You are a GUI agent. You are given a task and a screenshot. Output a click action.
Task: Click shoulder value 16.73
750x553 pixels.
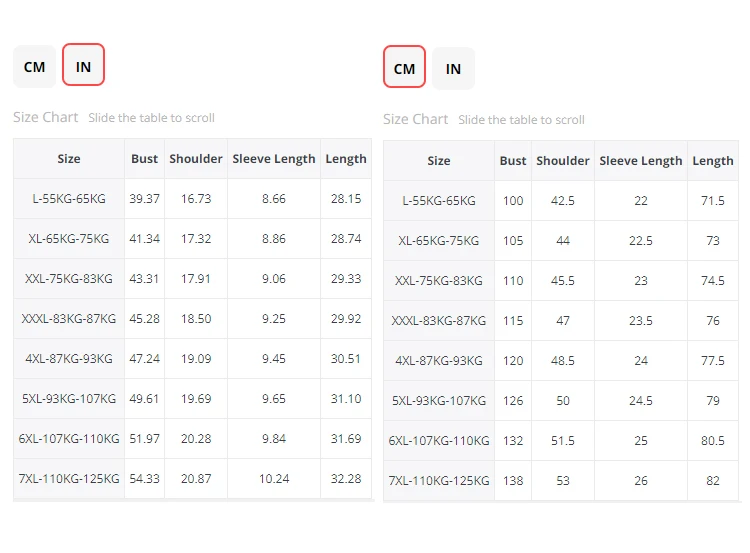(x=196, y=199)
